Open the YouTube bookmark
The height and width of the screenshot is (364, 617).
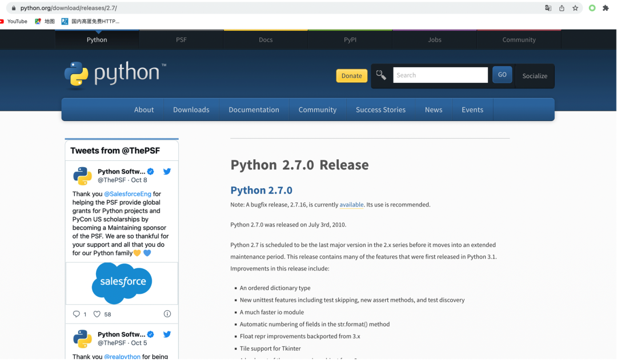point(14,21)
